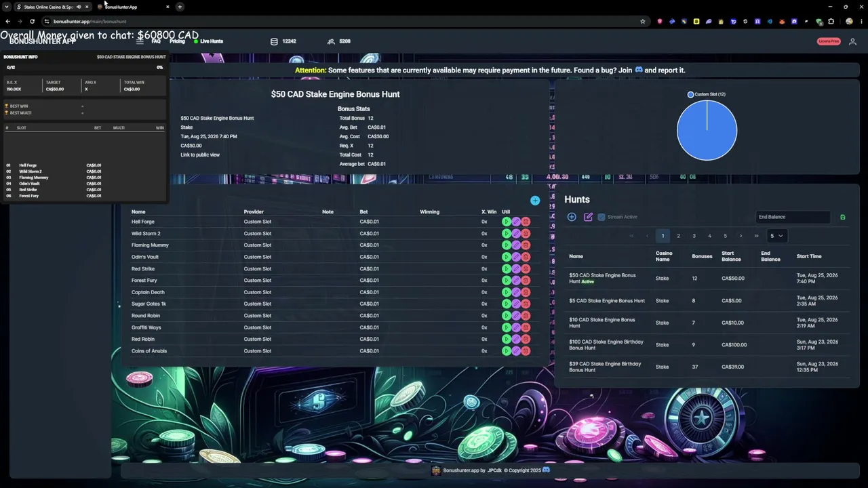Switch to the Stake Online Casino tab
The width and height of the screenshot is (868, 488).
[47, 7]
